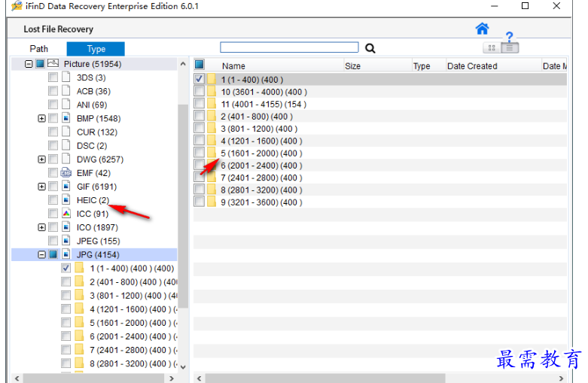The width and height of the screenshot is (588, 383).
Task: Expand the DWG (6257) node
Action: click(x=41, y=160)
